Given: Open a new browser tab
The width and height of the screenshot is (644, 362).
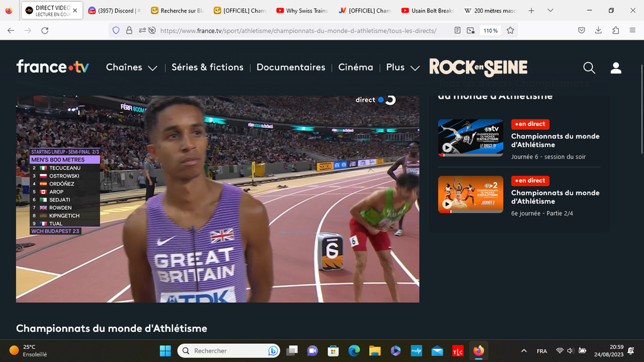Looking at the screenshot, I should (531, 11).
